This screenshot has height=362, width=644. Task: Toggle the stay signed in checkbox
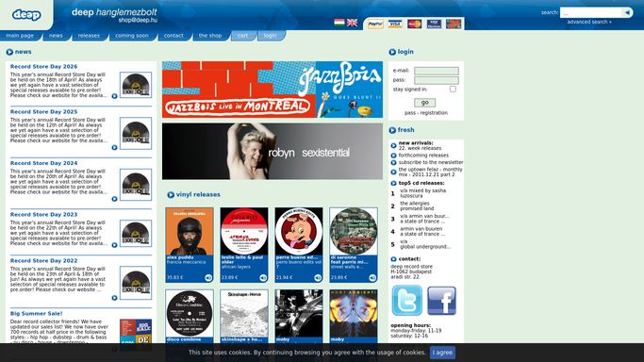[453, 89]
